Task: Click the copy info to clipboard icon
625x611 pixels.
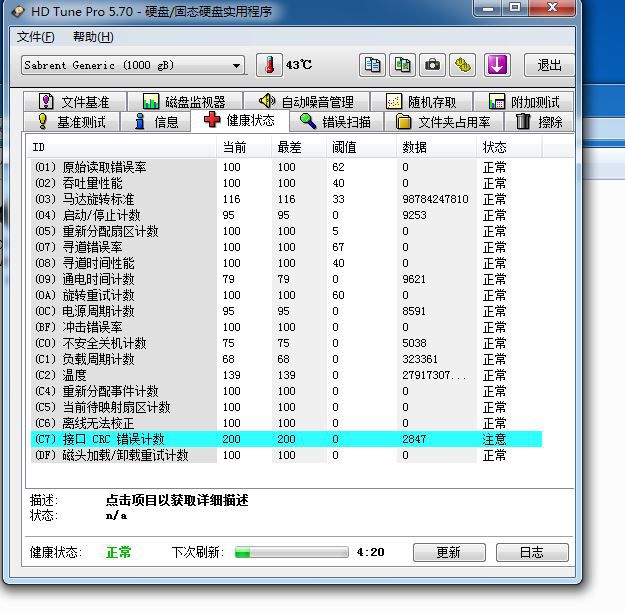Action: point(372,65)
